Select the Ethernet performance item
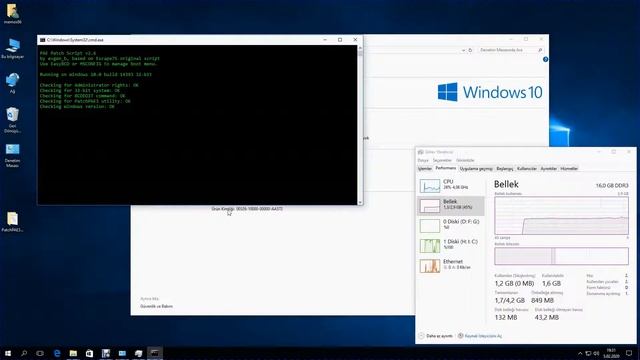The width and height of the screenshot is (640, 360). tap(451, 266)
